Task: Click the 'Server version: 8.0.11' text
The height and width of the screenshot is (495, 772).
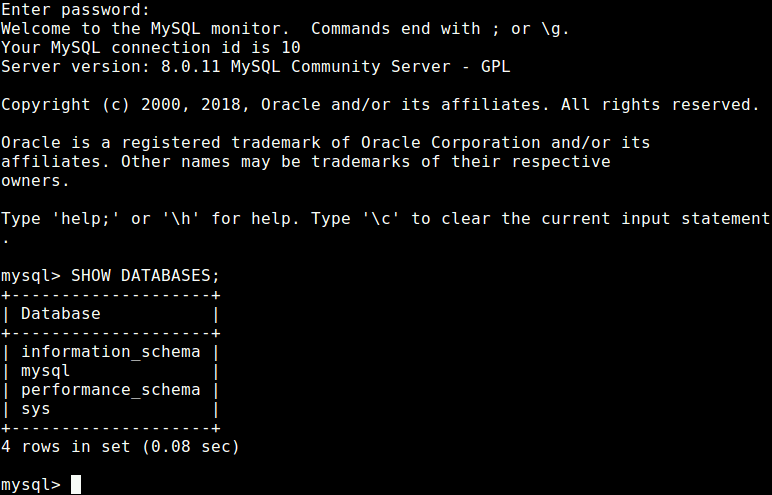Action: coord(111,66)
